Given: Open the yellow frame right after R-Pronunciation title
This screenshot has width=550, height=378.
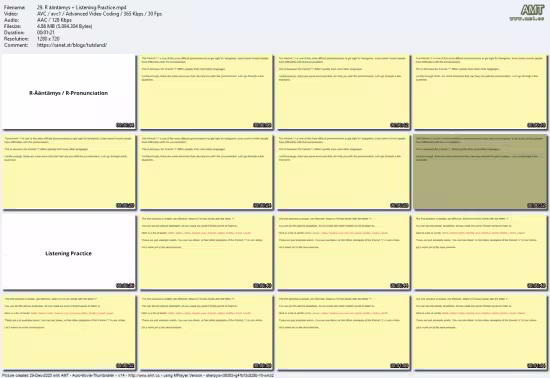Looking at the screenshot, I should [206, 92].
